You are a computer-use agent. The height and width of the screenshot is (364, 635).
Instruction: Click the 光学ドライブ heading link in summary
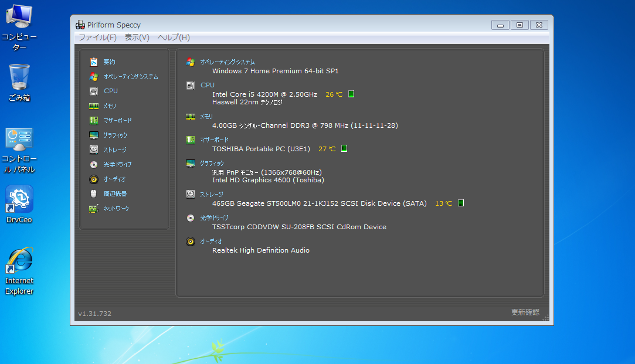point(214,218)
